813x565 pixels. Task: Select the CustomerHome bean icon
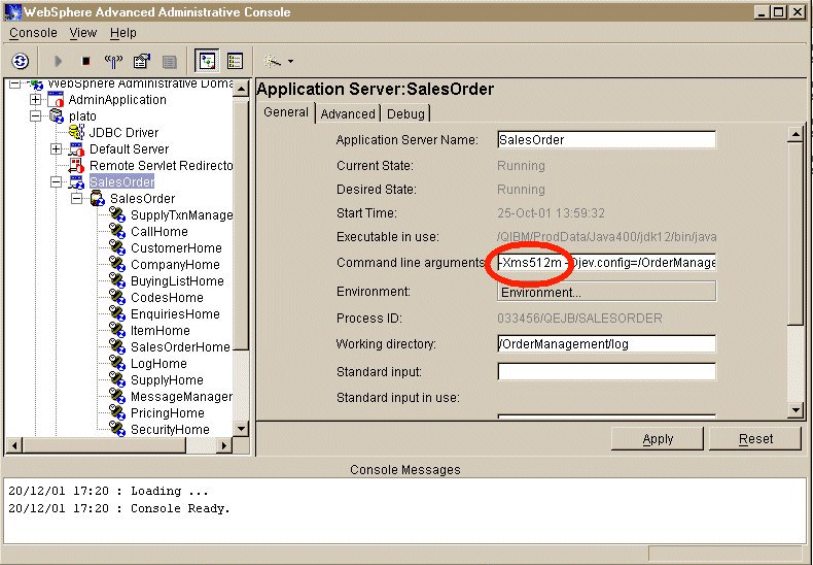tap(118, 248)
